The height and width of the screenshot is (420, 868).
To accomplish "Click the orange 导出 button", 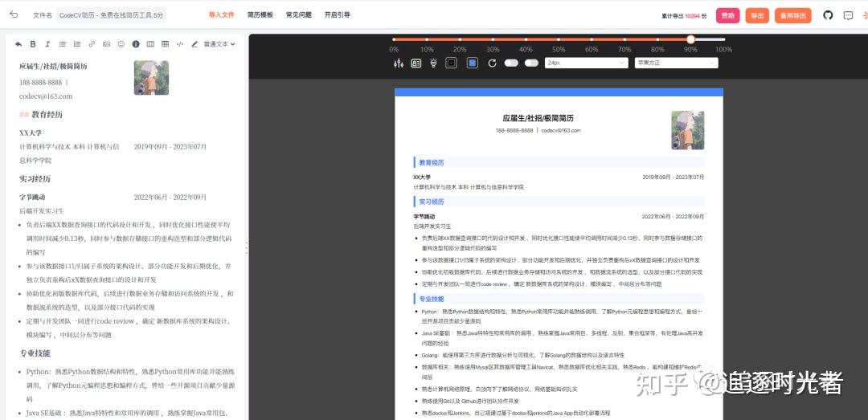I will [x=757, y=15].
